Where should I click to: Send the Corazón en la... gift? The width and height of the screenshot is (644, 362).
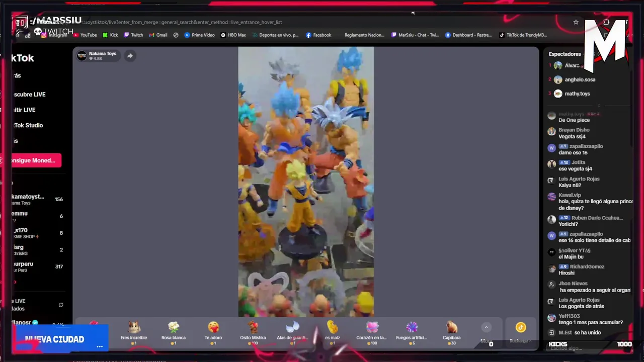tap(372, 332)
